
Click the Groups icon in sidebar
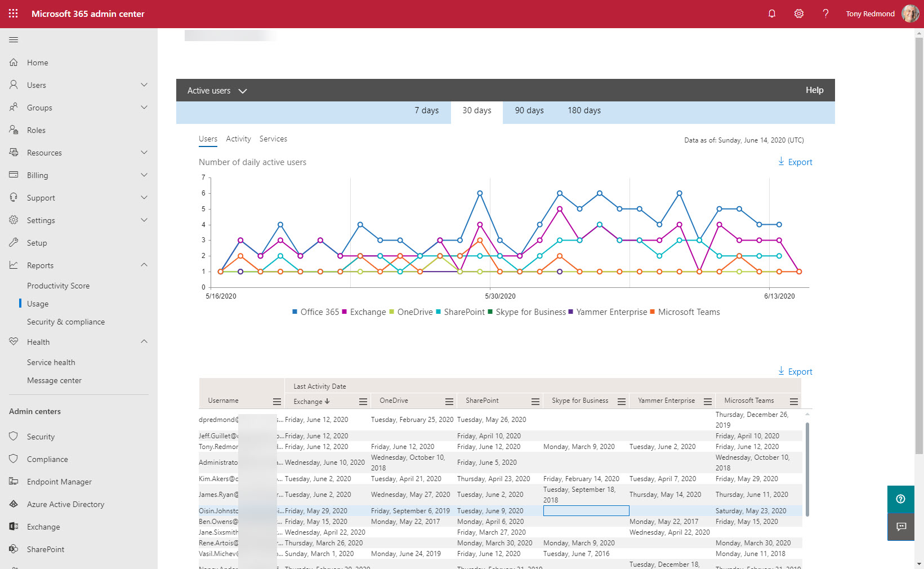click(x=14, y=108)
